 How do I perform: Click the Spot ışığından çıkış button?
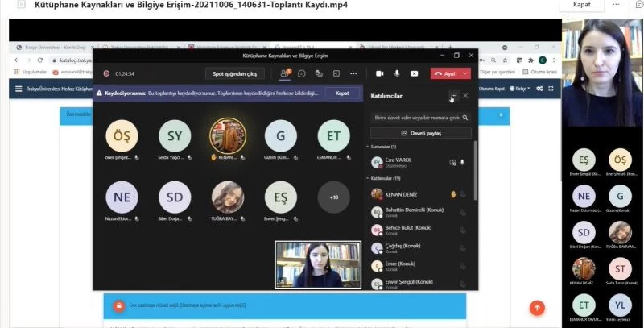click(x=234, y=73)
